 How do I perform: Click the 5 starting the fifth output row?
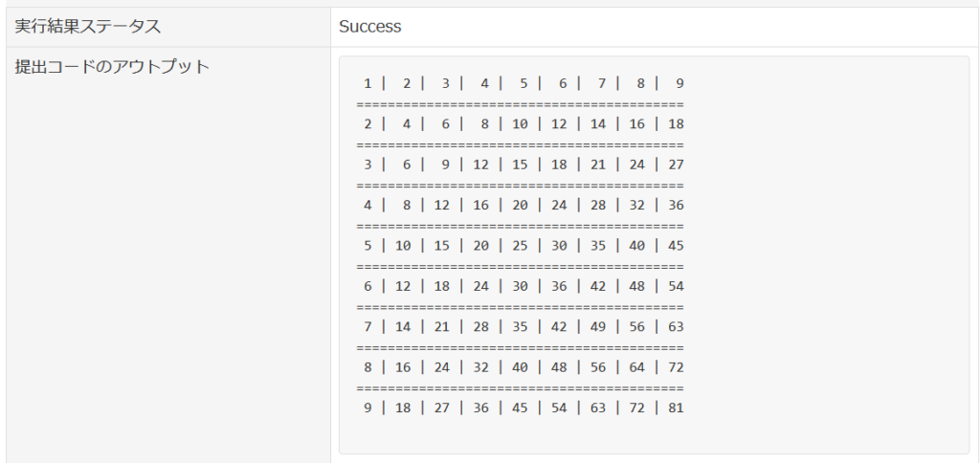pyautogui.click(x=367, y=246)
